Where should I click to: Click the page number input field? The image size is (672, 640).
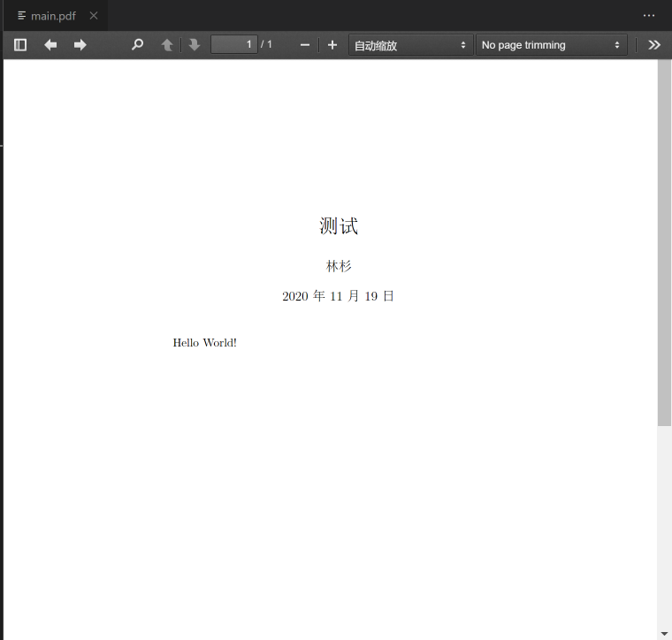(x=234, y=45)
